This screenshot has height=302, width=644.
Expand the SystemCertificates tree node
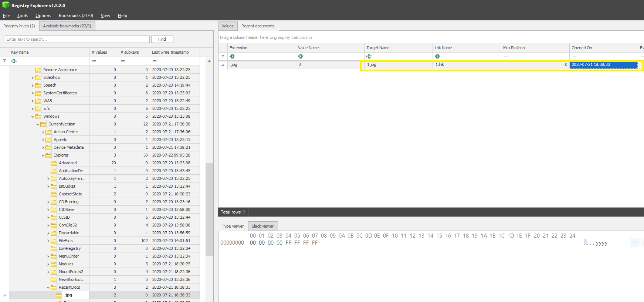[33, 93]
